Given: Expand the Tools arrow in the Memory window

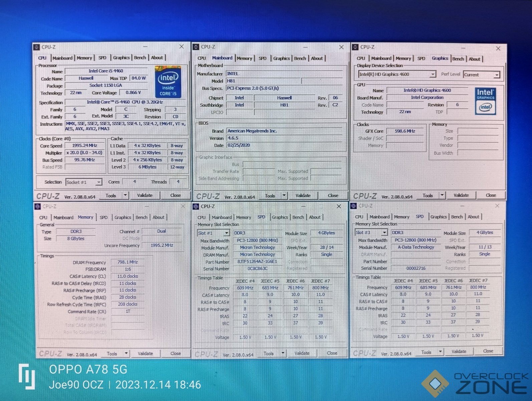Looking at the screenshot, I should point(126,353).
